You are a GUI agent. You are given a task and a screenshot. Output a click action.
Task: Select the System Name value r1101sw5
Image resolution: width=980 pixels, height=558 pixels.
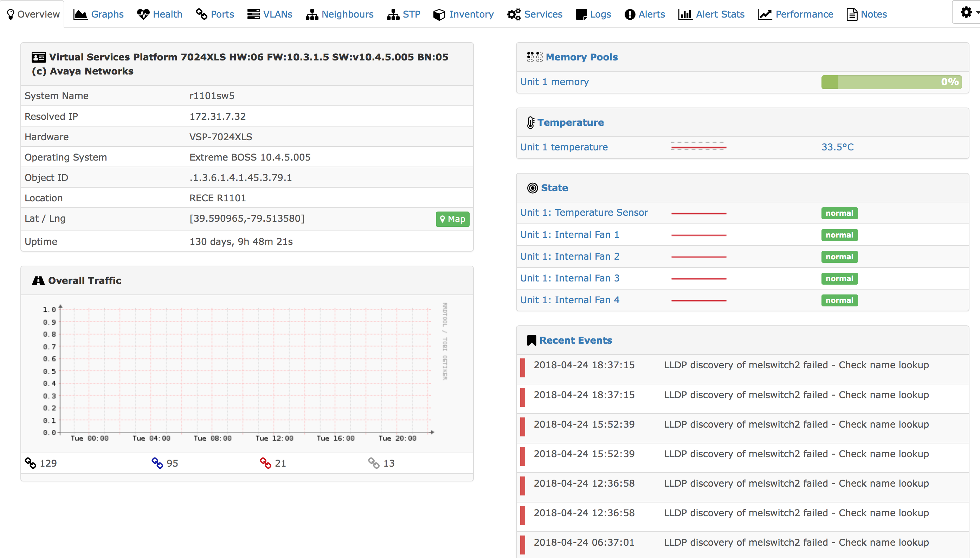212,96
